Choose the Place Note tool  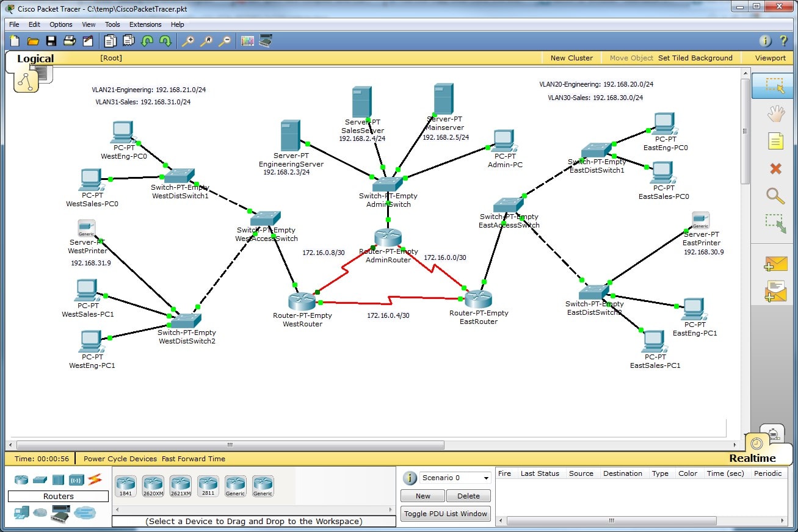[775, 142]
